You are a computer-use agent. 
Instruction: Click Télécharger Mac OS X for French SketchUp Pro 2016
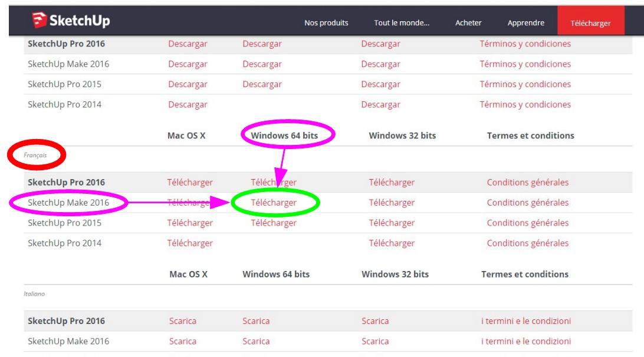pyautogui.click(x=190, y=182)
